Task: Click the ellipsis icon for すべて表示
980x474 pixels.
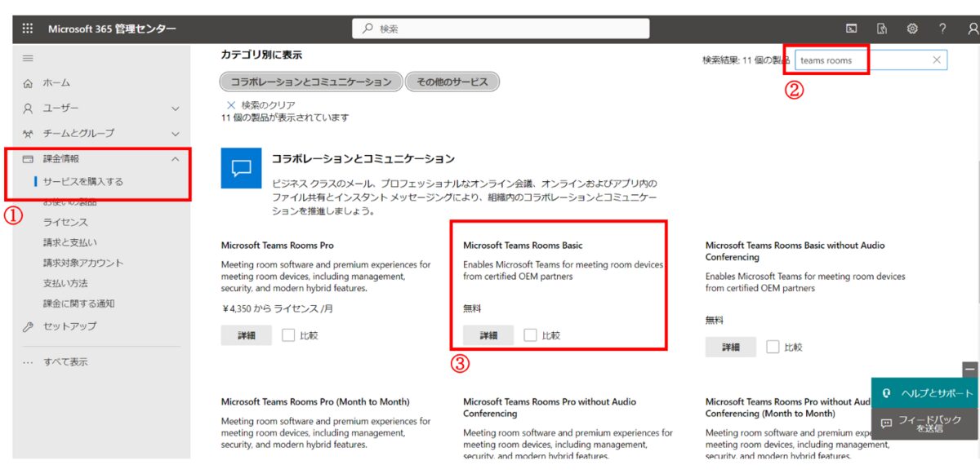Action: tap(28, 362)
